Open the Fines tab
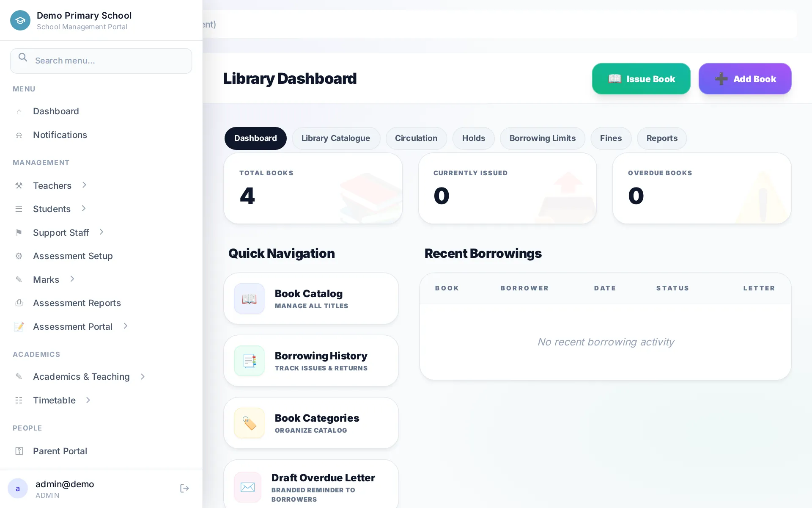The width and height of the screenshot is (812, 508). coord(611,138)
